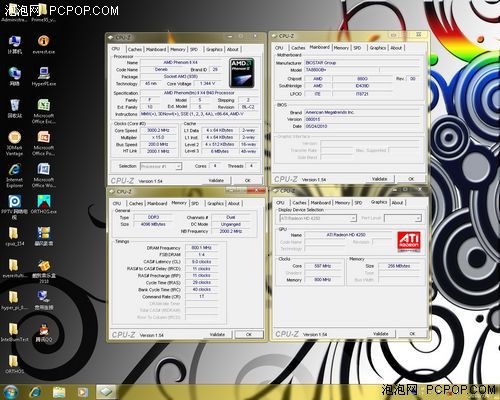Launch Microsoft Office Excel shortcut
Image resolution: width=500 pixels, height=400 pixels.
tap(44, 111)
